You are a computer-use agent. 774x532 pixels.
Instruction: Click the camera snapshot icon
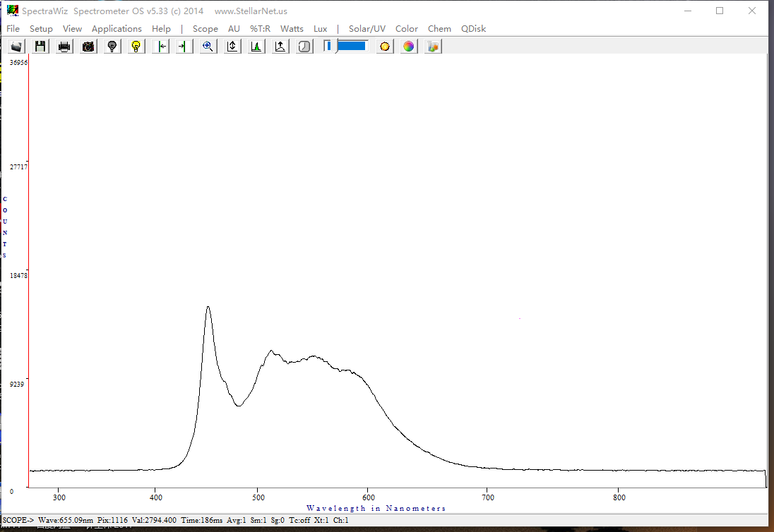[x=88, y=47]
